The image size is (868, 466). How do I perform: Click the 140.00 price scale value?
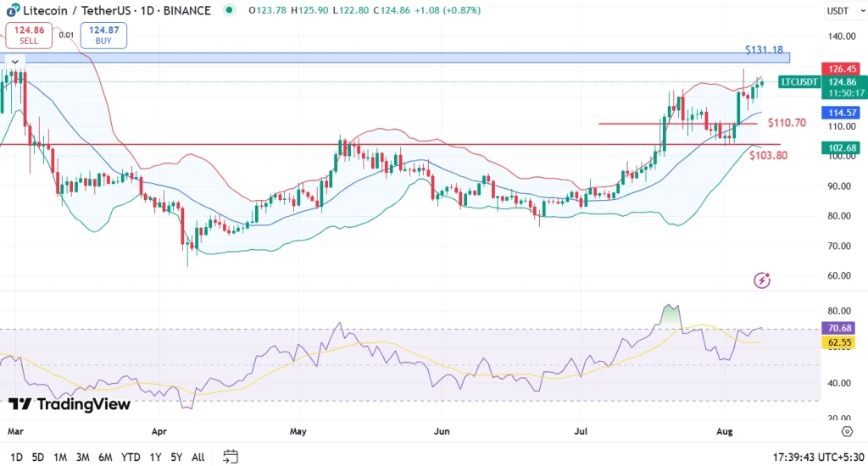842,36
